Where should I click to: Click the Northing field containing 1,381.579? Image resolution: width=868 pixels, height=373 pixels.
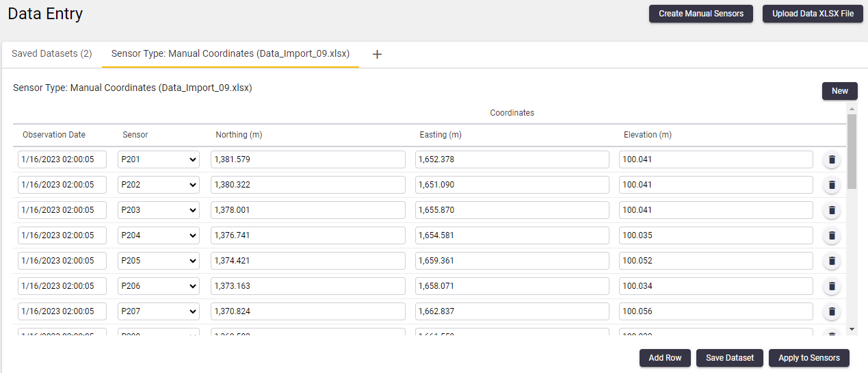tap(308, 159)
